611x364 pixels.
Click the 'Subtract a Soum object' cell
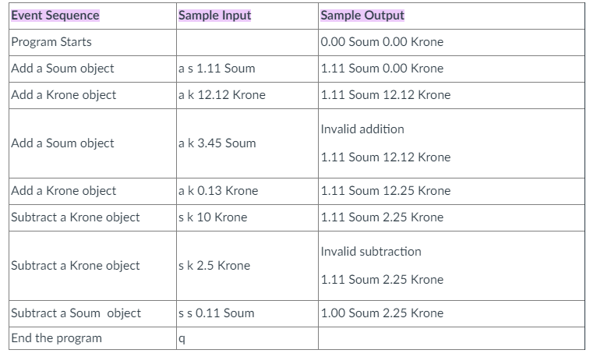[x=76, y=313]
